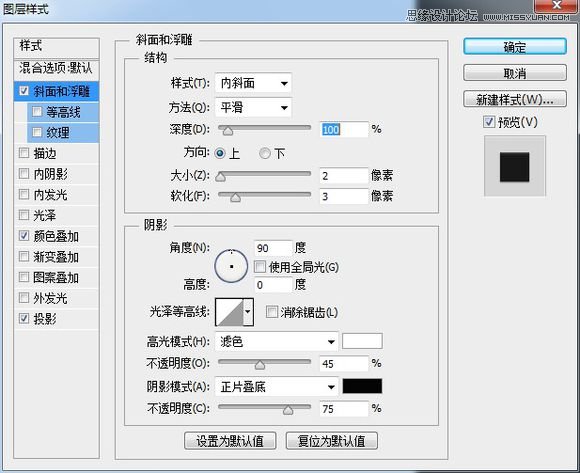
Task: Open the 高光模式(H) dropdown showing 滤色
Action: (x=277, y=341)
